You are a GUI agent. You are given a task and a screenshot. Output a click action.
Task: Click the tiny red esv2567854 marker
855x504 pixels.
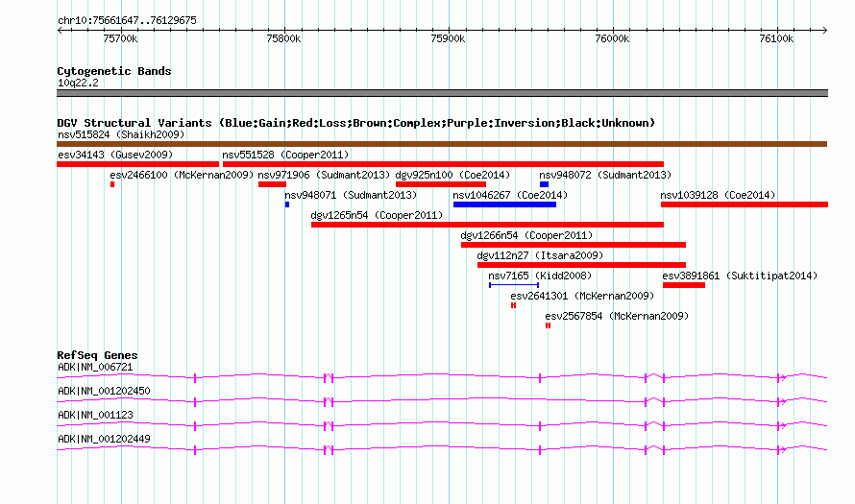548,325
